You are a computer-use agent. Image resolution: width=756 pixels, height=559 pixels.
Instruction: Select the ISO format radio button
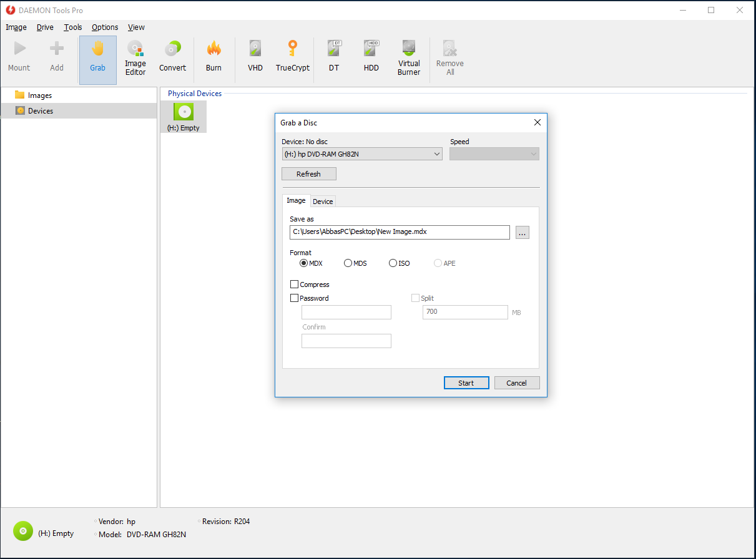pyautogui.click(x=393, y=263)
